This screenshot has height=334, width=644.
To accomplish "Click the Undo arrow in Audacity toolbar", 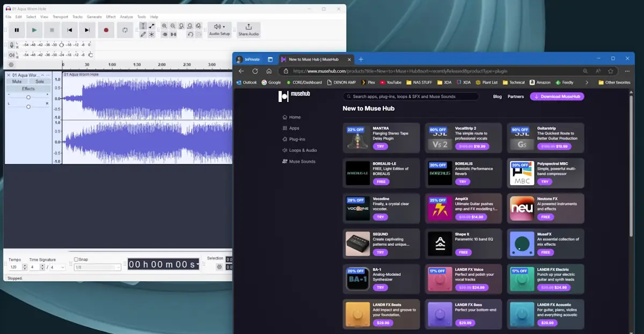I will click(x=190, y=34).
